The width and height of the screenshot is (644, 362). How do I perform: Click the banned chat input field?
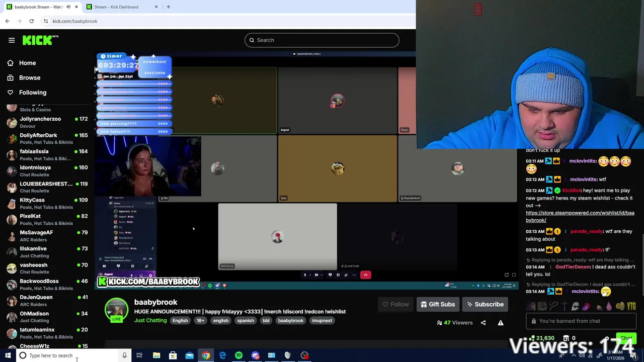pos(582,321)
